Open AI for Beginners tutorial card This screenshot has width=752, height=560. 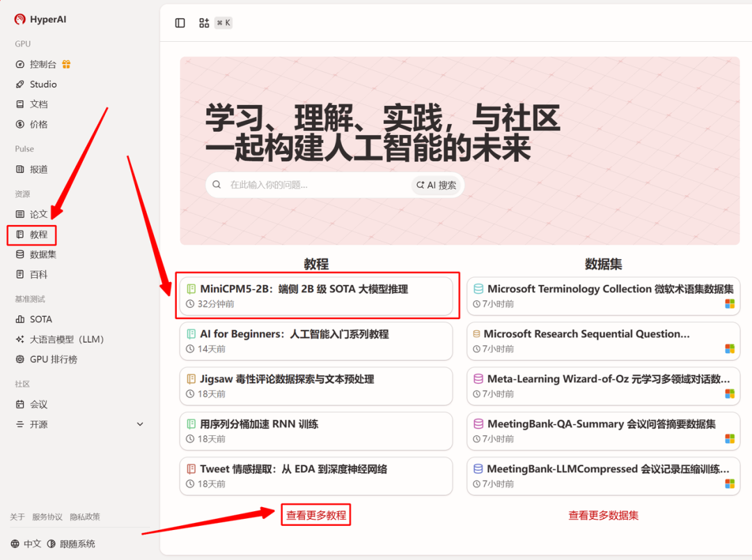pyautogui.click(x=316, y=341)
